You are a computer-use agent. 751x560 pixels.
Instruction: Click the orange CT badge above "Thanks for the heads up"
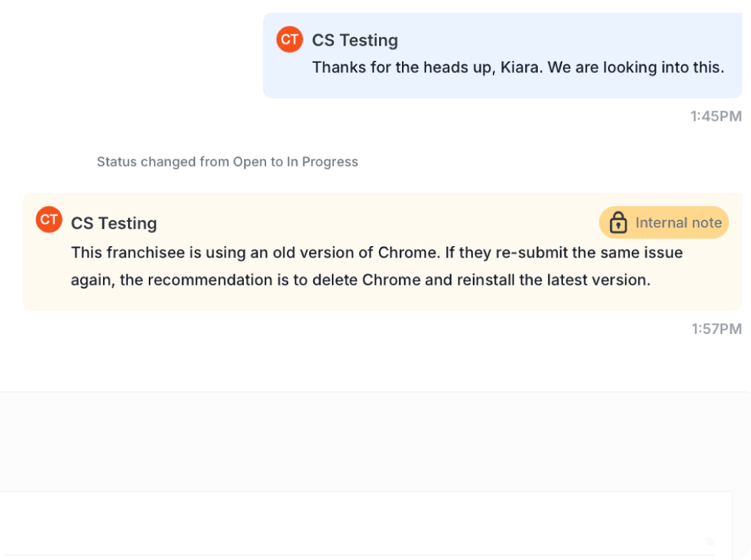click(x=289, y=40)
